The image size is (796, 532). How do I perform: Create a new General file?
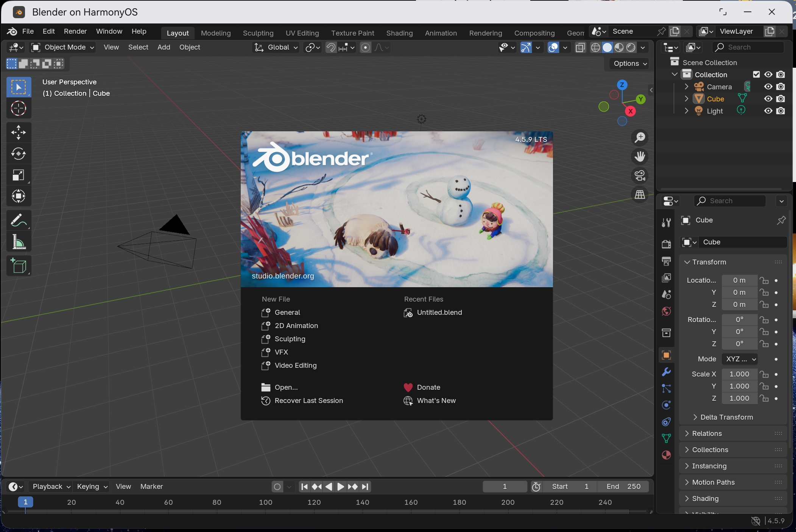coord(287,313)
